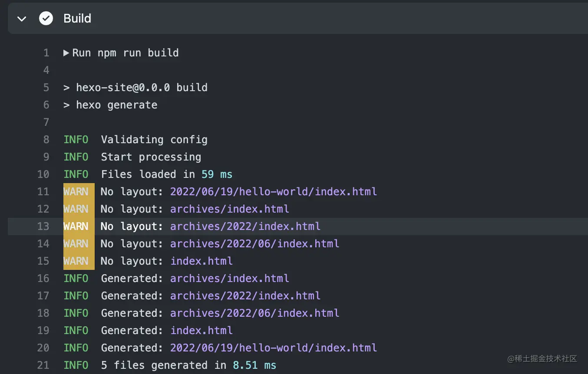Collapse the Build step chevron
The image size is (588, 374).
point(21,19)
